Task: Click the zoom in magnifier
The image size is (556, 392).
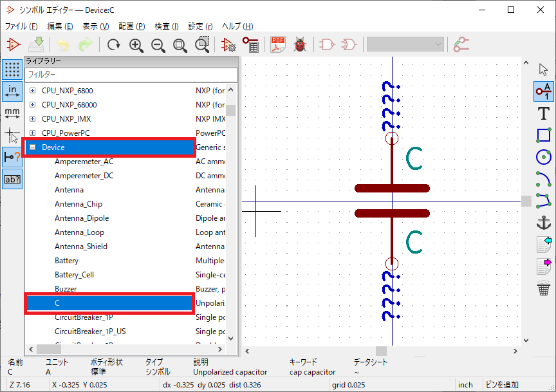Action: click(136, 44)
